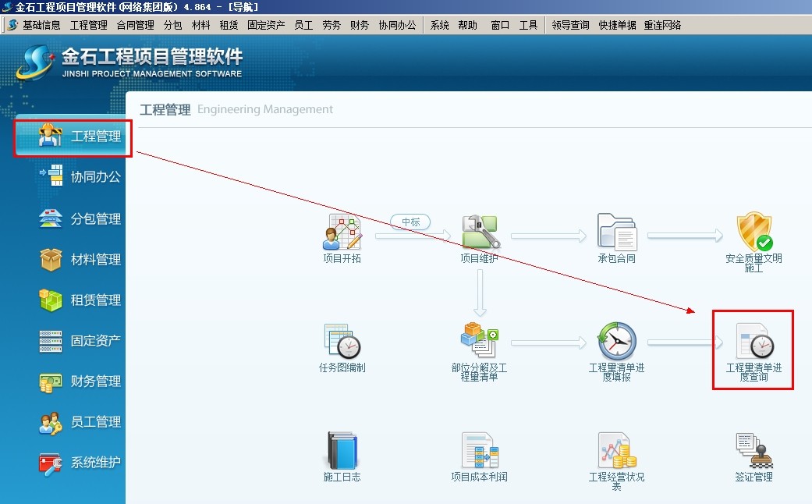Click the 项目维护 wrench icon
Viewport: 812px width, 504px height.
[x=479, y=232]
